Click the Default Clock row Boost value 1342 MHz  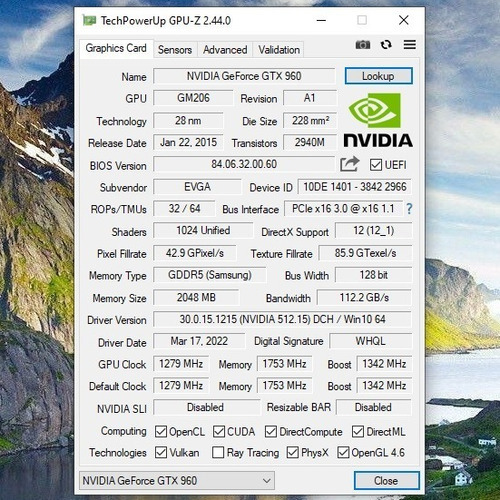[384, 386]
